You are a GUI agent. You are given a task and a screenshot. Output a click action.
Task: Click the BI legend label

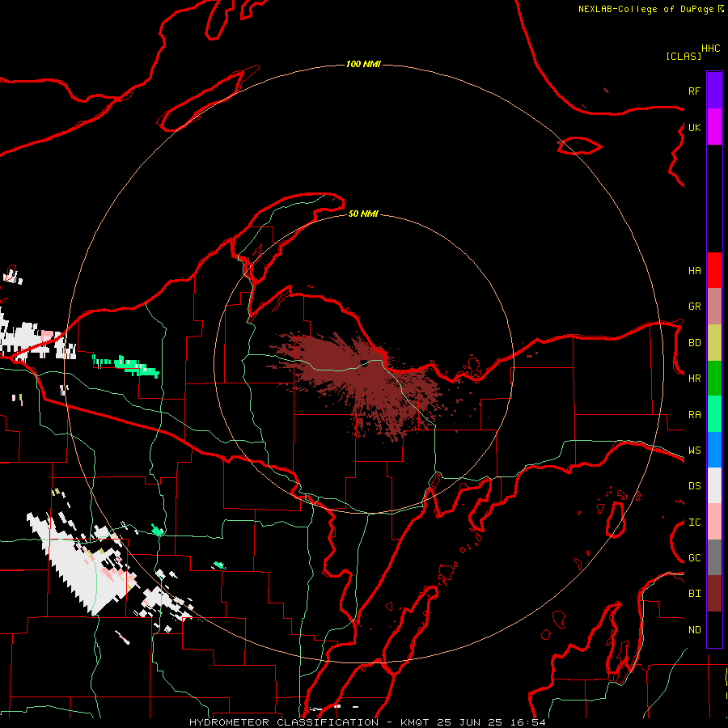coord(694,594)
